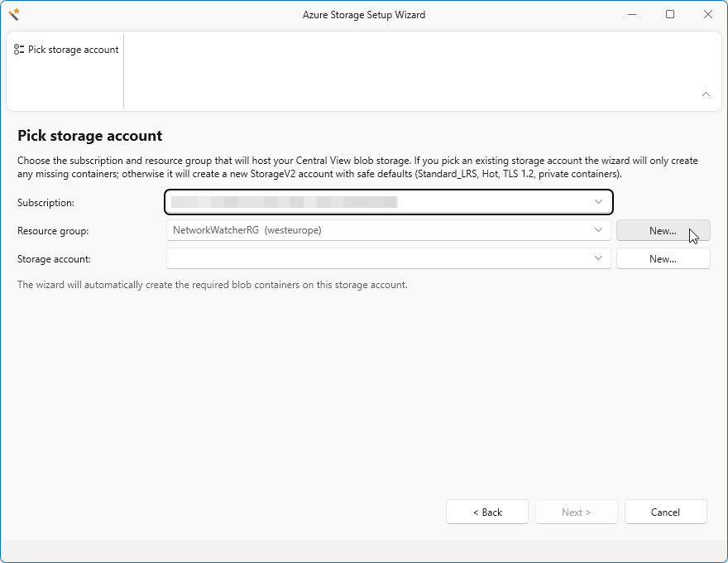
Task: Cancel the Azure Storage Setup Wizard
Action: click(x=665, y=512)
